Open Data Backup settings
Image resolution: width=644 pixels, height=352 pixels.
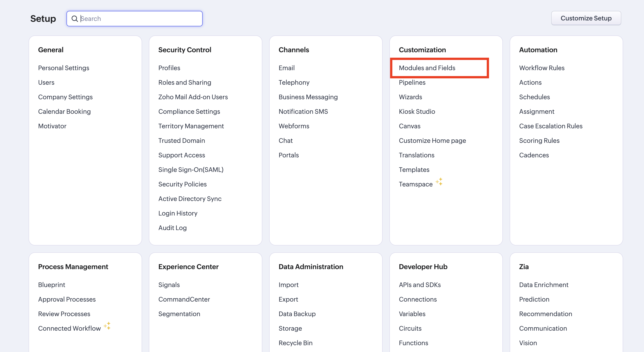(x=297, y=314)
